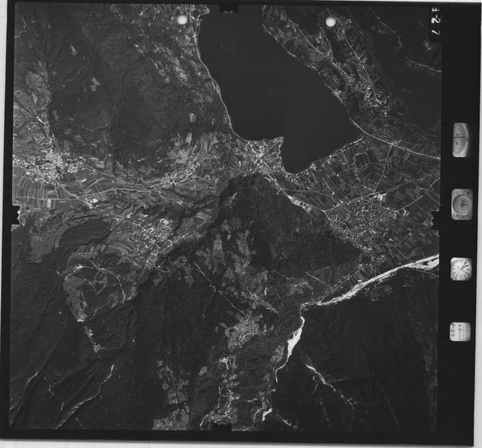Click the altimeter dial in the right margin

click(x=461, y=140)
